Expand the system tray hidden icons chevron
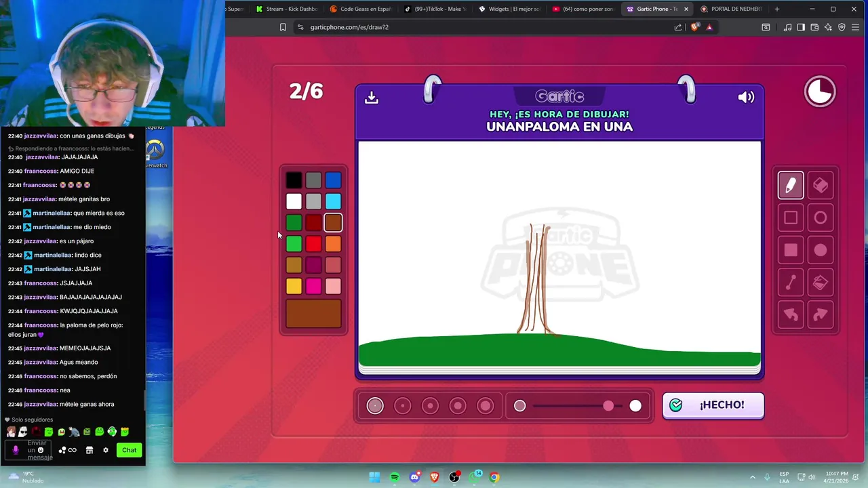 tap(752, 477)
